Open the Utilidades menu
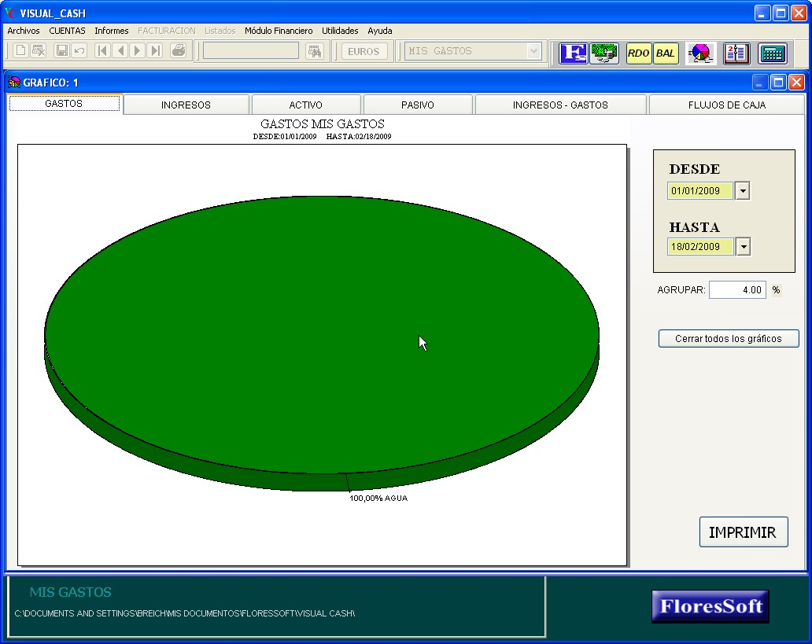 click(x=340, y=31)
